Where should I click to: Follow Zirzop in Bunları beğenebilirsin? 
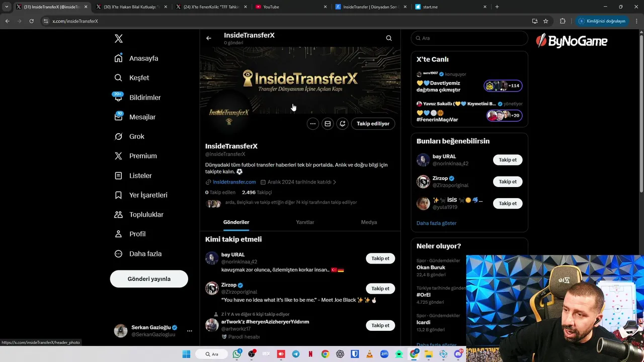coord(508,182)
